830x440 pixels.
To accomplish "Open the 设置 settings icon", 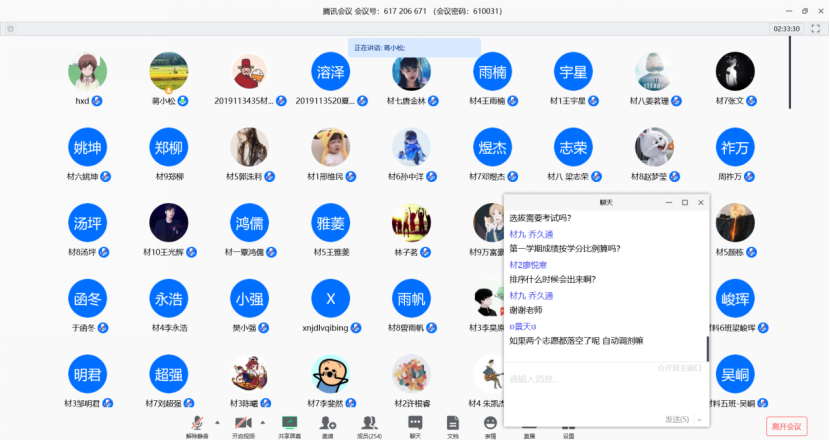I will (x=568, y=423).
